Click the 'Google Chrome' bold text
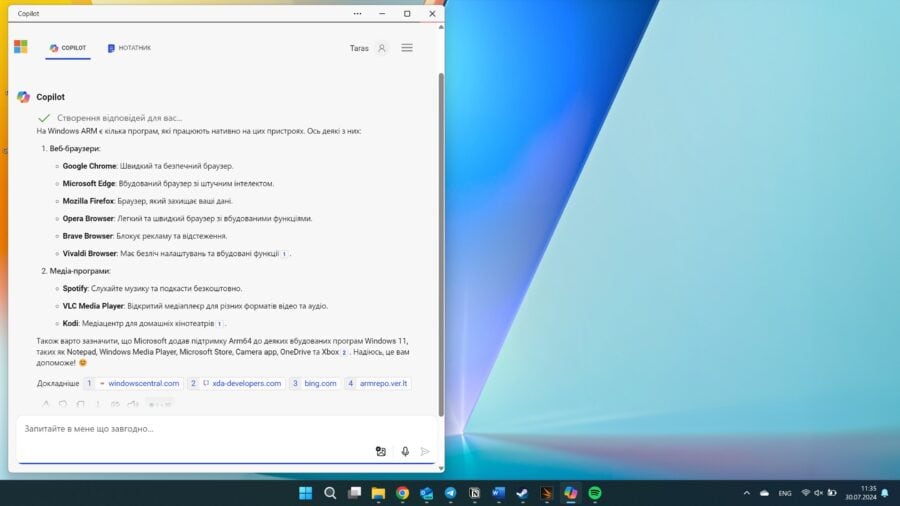 pos(89,166)
